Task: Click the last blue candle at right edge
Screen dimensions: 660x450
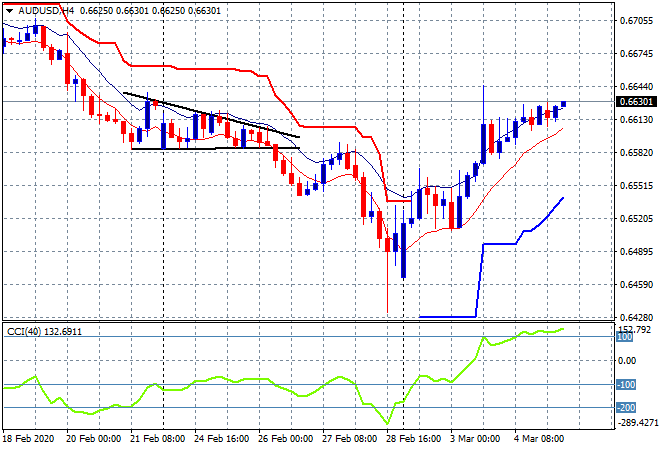Action: pyautogui.click(x=564, y=104)
